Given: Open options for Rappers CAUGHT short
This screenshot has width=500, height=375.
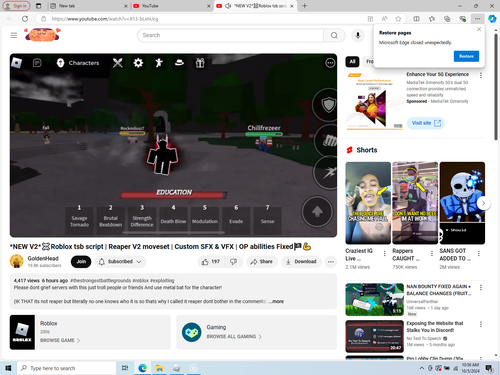Looking at the screenshot, I should tap(432, 254).
